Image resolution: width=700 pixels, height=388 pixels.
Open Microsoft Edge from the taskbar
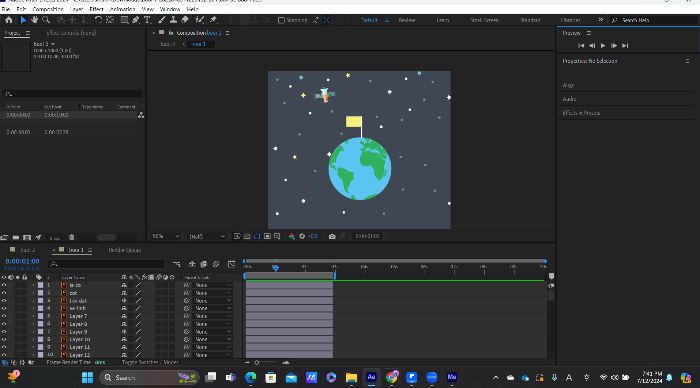click(x=251, y=377)
